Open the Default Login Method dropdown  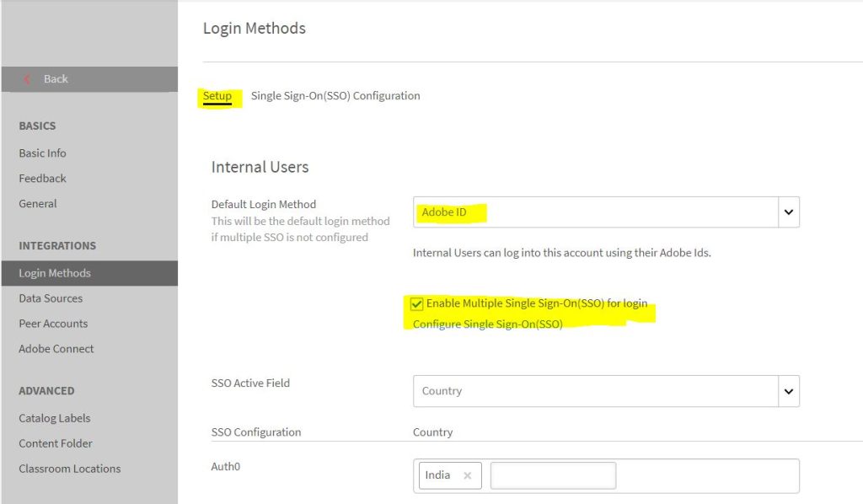coord(605,212)
